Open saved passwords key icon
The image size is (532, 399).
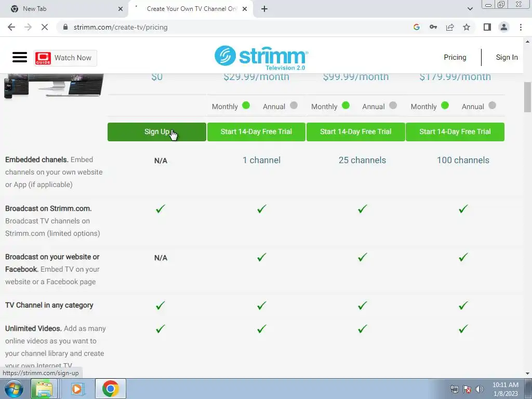[x=433, y=27]
